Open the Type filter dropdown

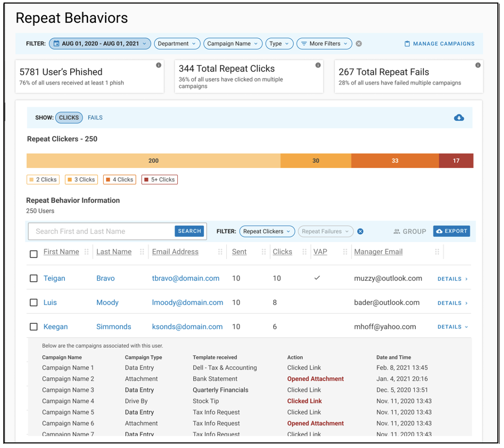[x=279, y=43]
